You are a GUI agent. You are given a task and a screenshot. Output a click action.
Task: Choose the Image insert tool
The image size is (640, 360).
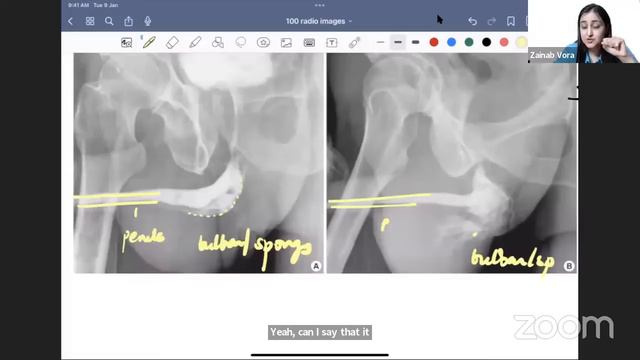286,42
